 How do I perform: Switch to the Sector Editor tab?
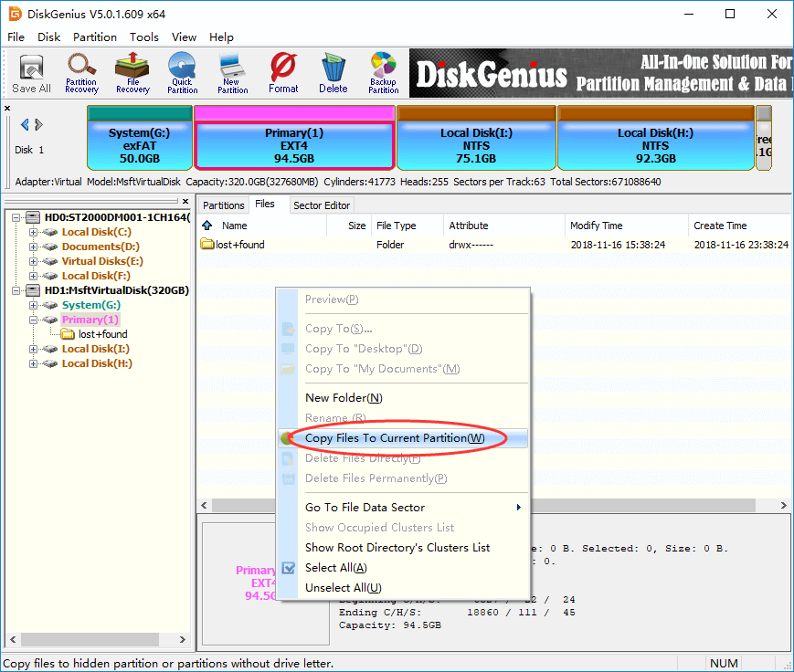click(x=321, y=205)
